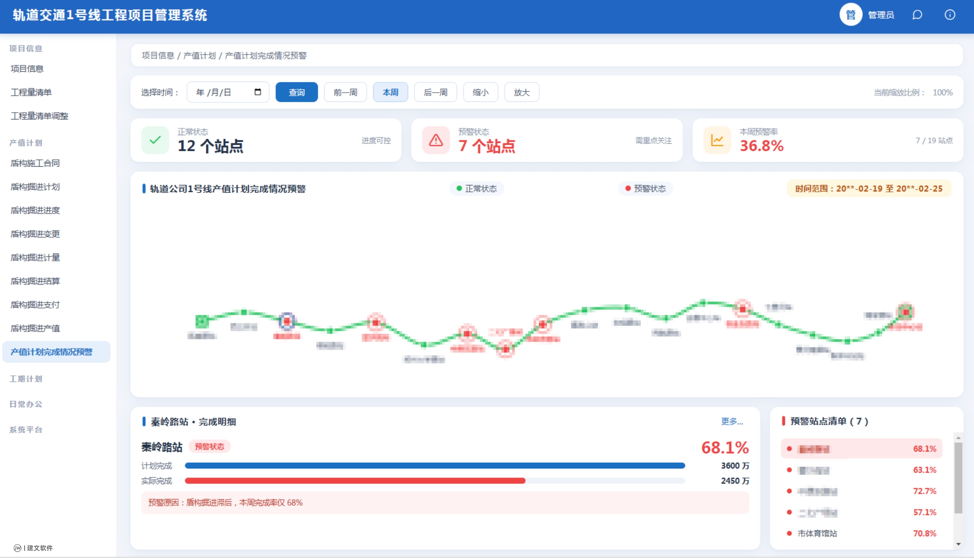Click the red 实际完成 progress bar
Screen dimensions: 974x560
(x=355, y=481)
